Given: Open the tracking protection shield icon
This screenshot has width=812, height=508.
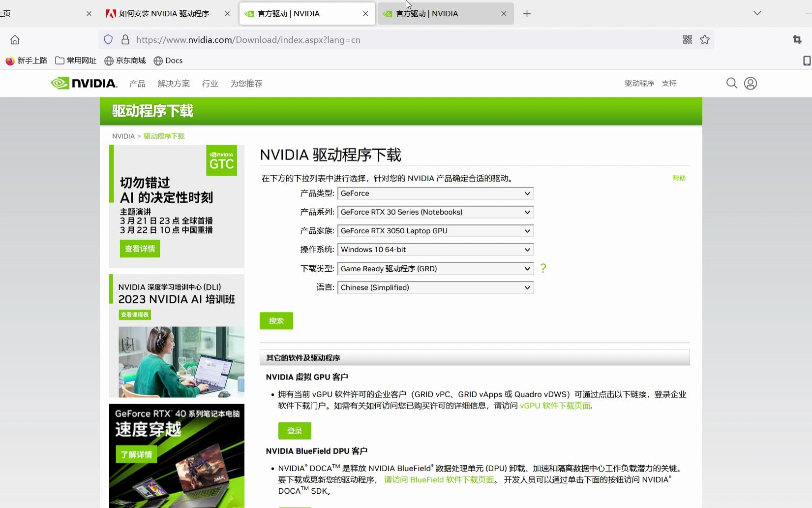Looking at the screenshot, I should click(x=108, y=40).
